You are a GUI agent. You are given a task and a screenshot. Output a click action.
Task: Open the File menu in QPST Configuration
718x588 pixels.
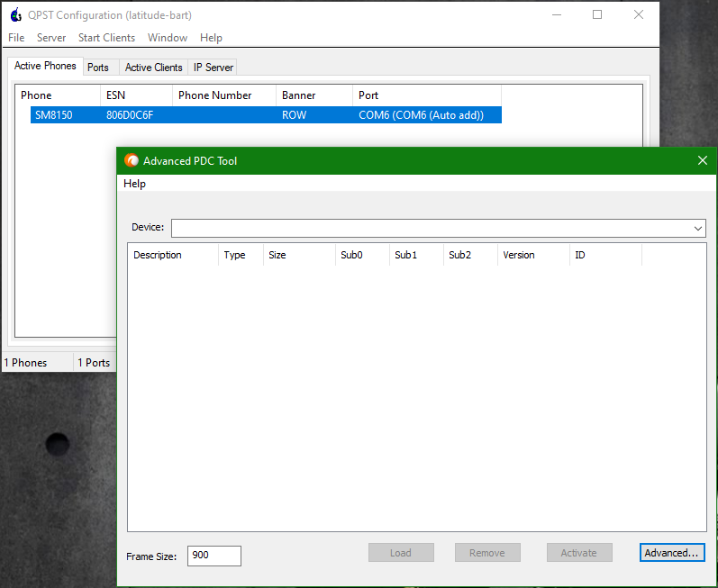point(16,38)
